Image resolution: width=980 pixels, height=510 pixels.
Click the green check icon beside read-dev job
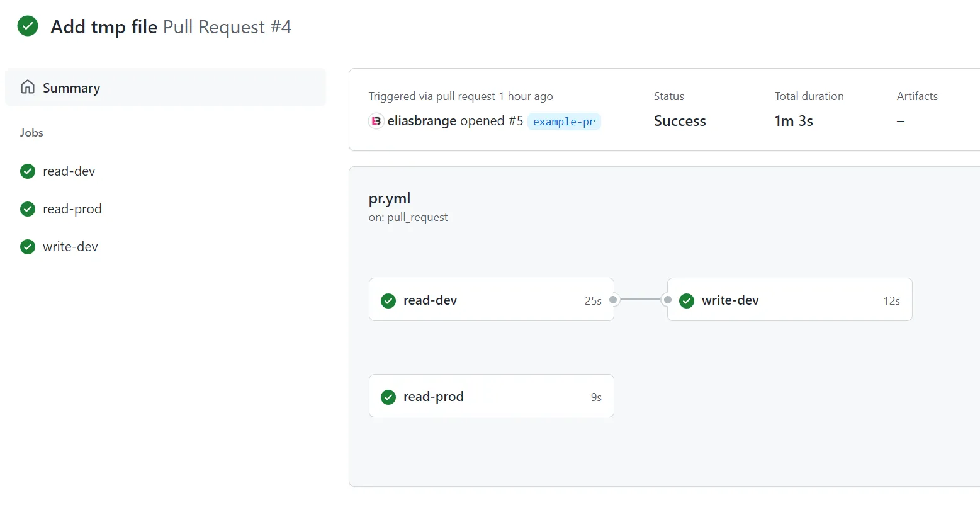[27, 171]
